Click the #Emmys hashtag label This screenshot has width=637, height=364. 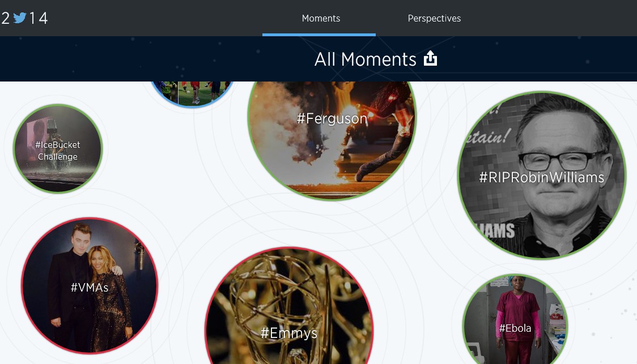289,333
